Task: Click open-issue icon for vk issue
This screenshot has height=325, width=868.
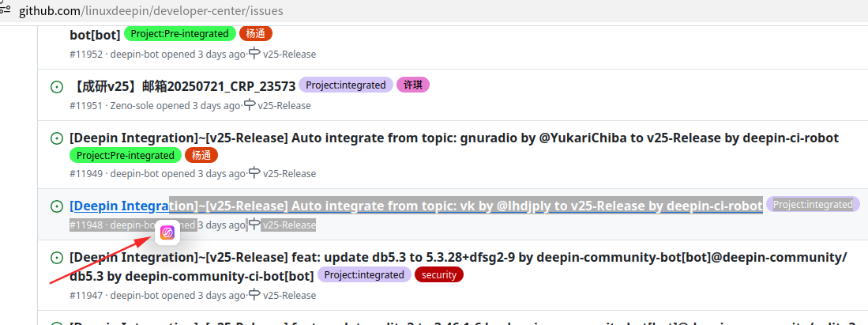Action: pyautogui.click(x=56, y=206)
